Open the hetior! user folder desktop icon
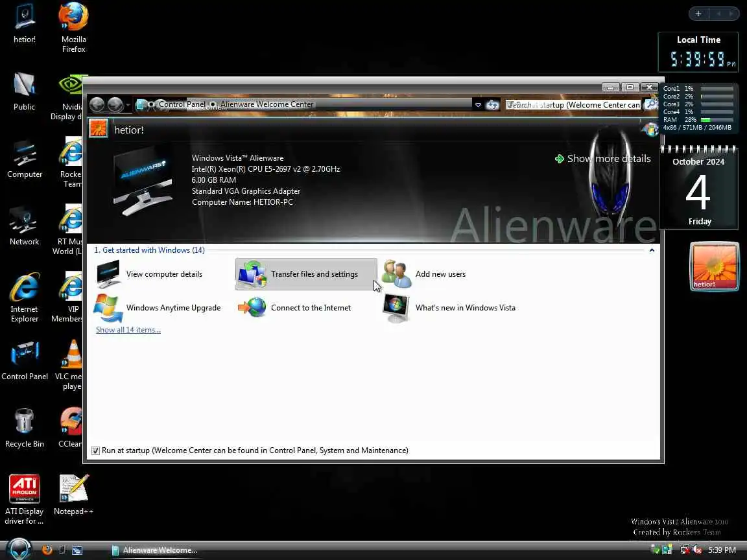747x560 pixels. pyautogui.click(x=24, y=23)
